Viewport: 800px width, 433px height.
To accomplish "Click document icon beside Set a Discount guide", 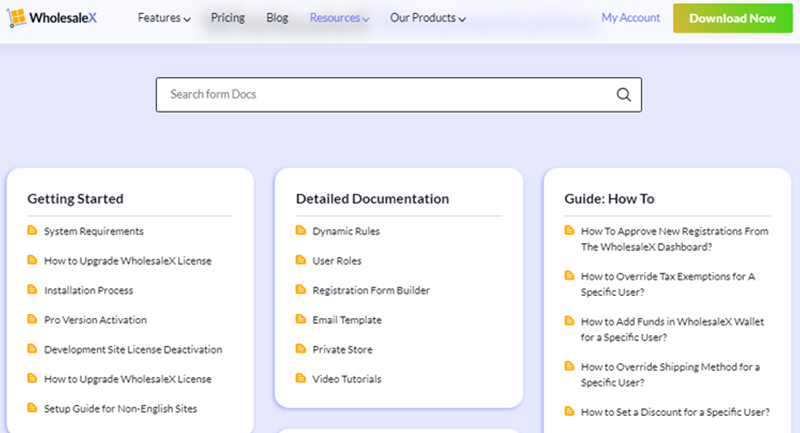I will (x=569, y=411).
